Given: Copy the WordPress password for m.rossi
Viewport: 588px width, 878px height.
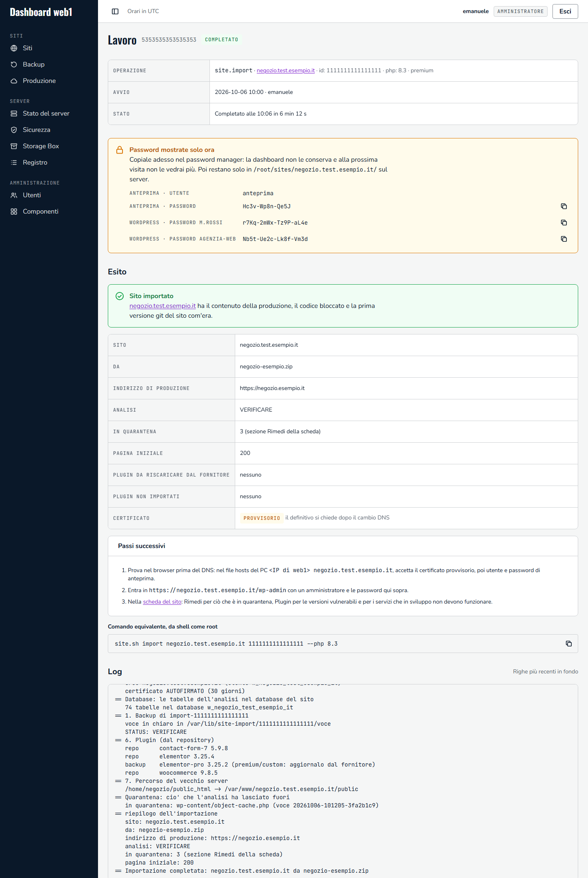Looking at the screenshot, I should pos(564,223).
